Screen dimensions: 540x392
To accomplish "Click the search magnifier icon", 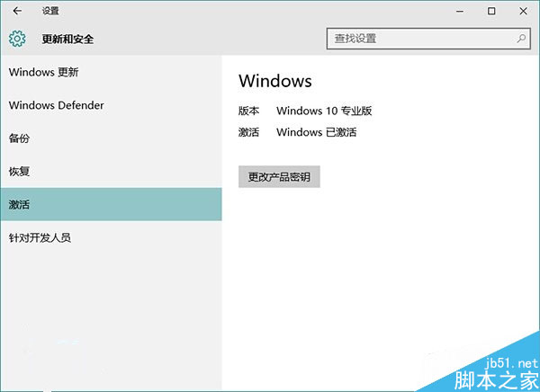I will [x=521, y=39].
